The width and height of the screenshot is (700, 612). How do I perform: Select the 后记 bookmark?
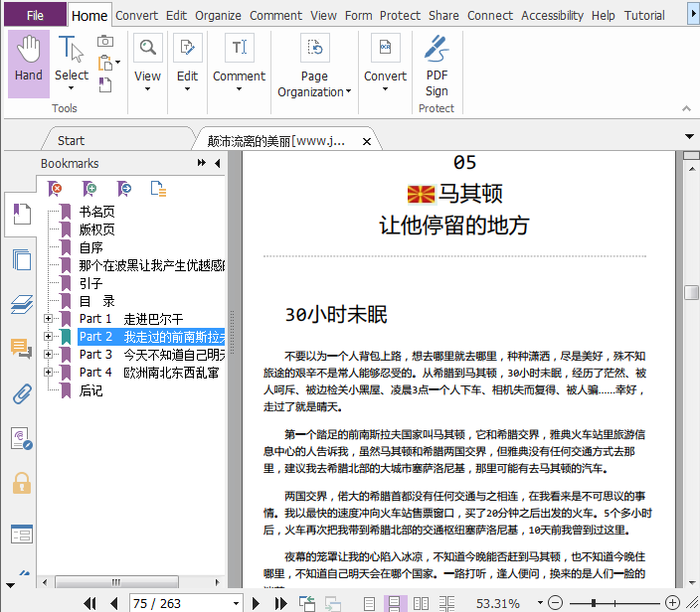pyautogui.click(x=90, y=390)
